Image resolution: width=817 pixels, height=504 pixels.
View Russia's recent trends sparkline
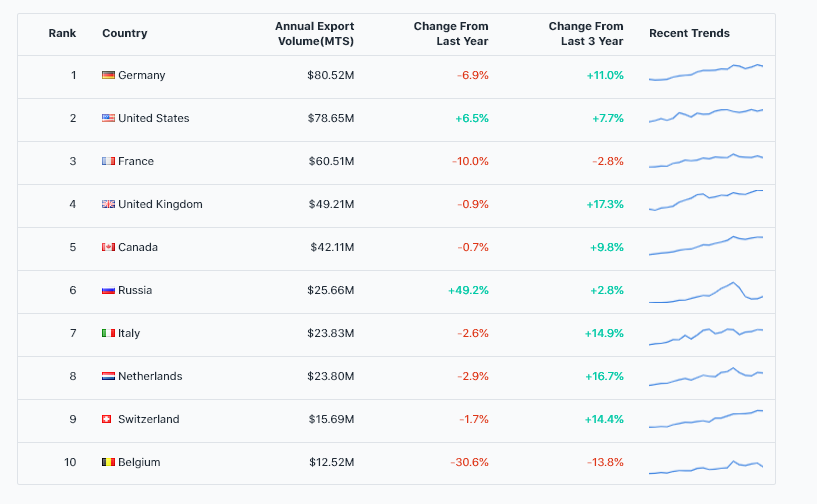click(705, 292)
